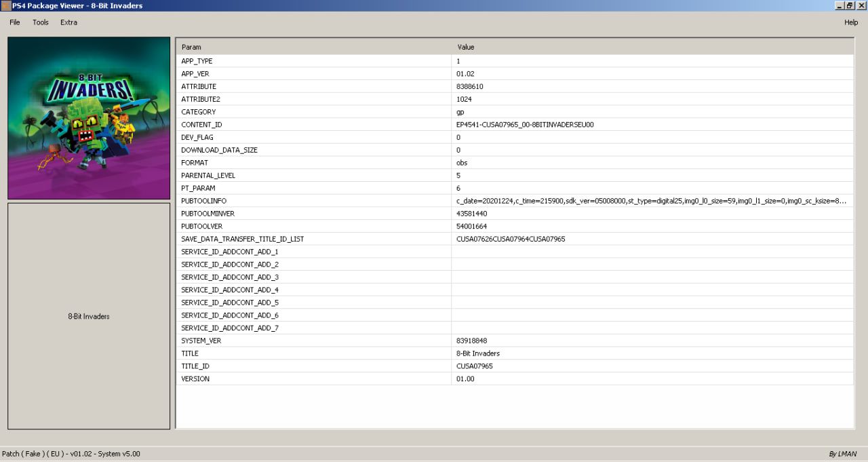Image resolution: width=868 pixels, height=462 pixels.
Task: Select the FORMAT parameter row
Action: [x=515, y=163]
